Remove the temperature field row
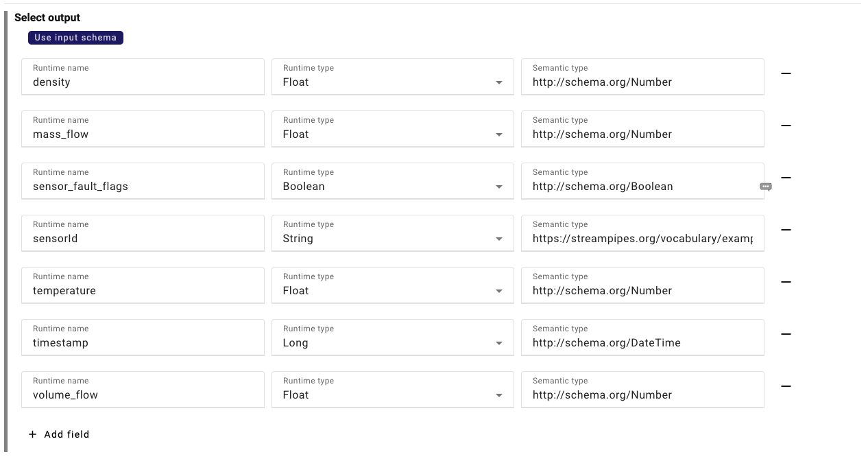The image size is (868, 461). [x=786, y=282]
